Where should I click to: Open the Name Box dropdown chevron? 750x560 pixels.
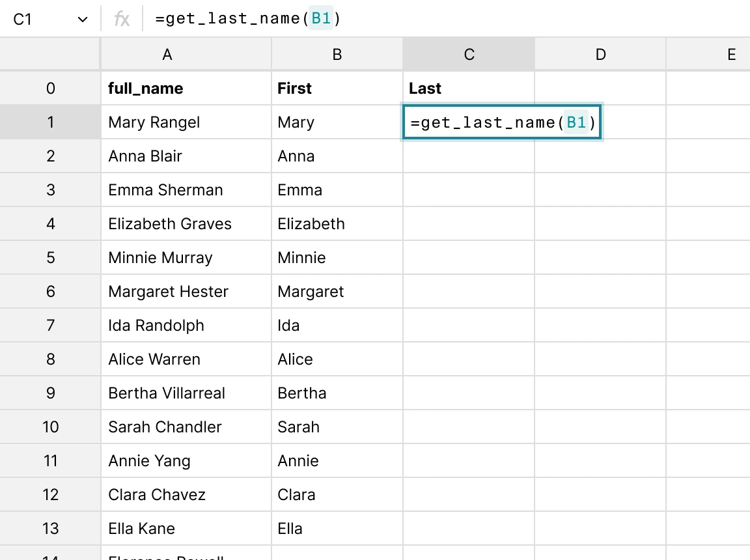82,18
